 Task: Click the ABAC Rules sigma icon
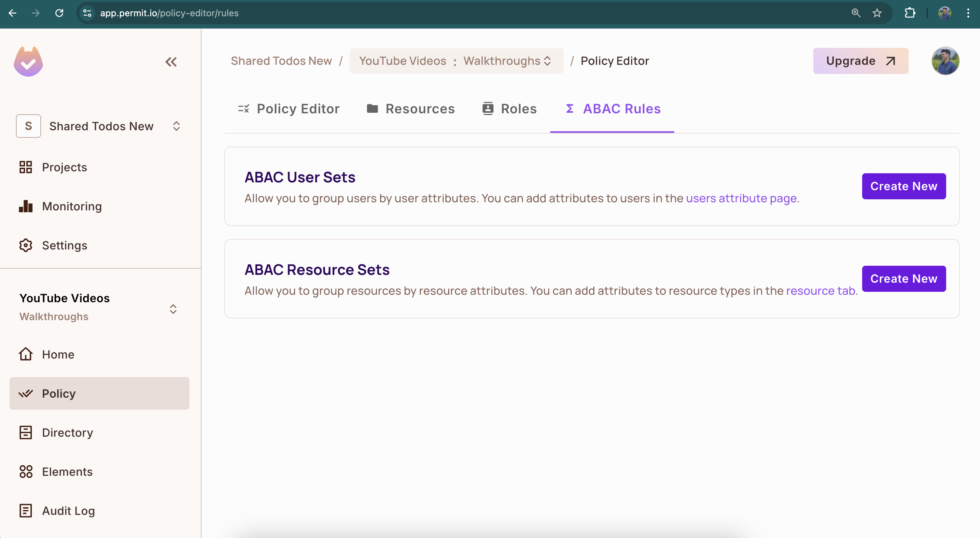click(569, 109)
